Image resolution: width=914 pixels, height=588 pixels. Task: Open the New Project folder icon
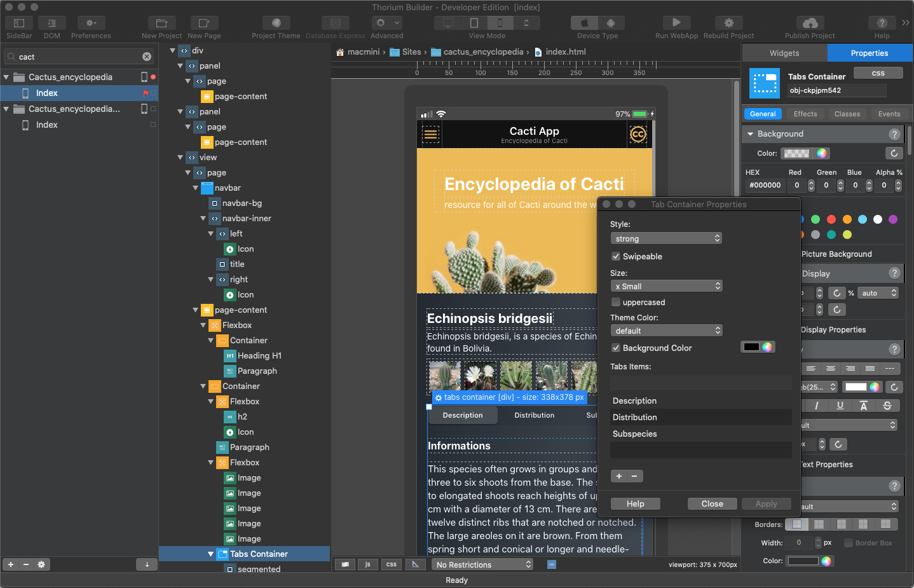pyautogui.click(x=161, y=23)
